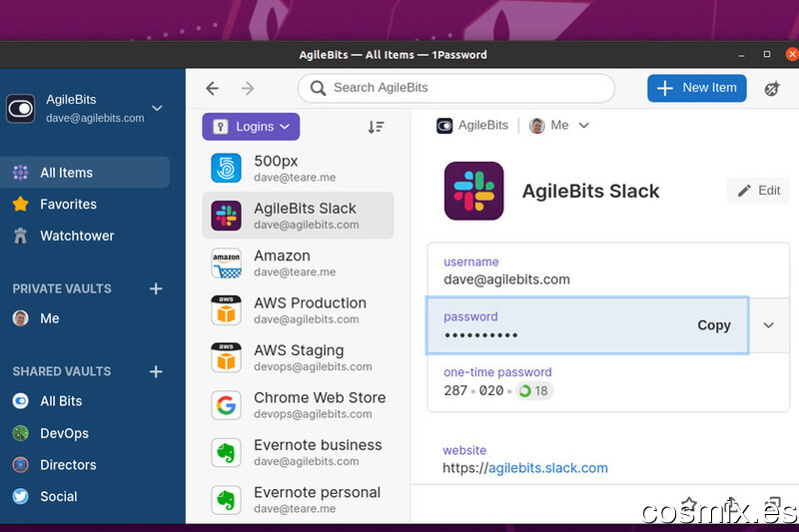Screen dimensions: 799x532
Task: Maximize the 1Password window
Action: pos(767,54)
